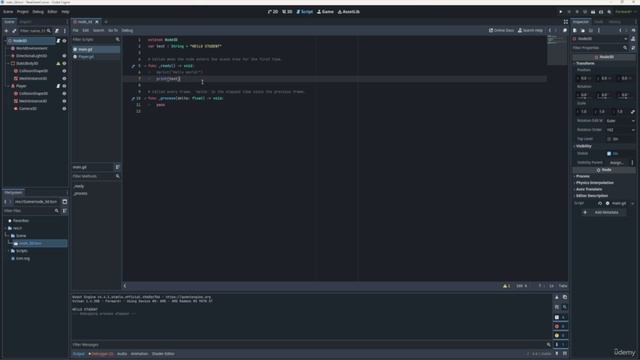Link the Scale values with chain icon
The image size is (640, 360).
click(633, 111)
